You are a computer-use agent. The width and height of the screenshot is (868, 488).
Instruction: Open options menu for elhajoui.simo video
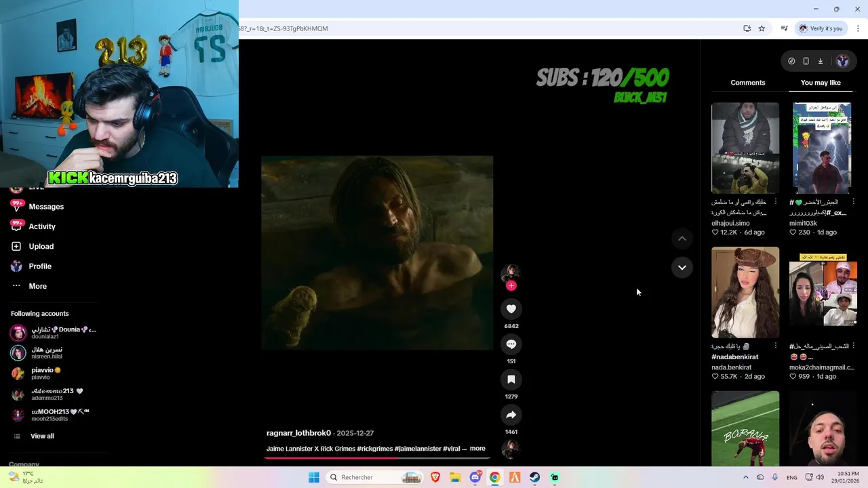pos(776,202)
